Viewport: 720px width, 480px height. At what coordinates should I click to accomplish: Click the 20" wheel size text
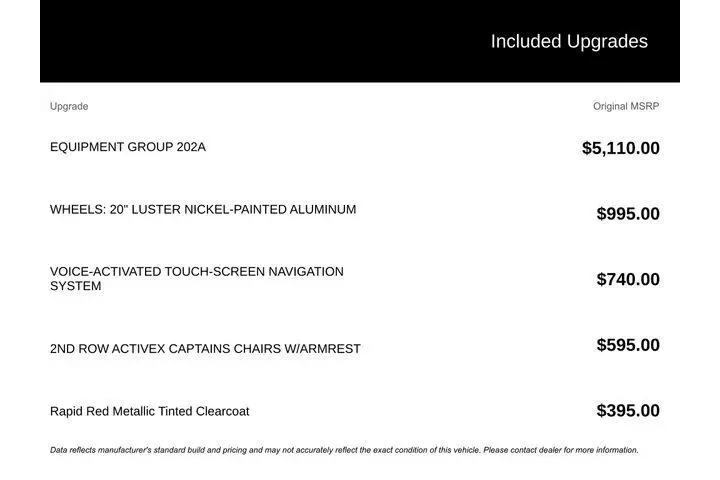[119, 209]
